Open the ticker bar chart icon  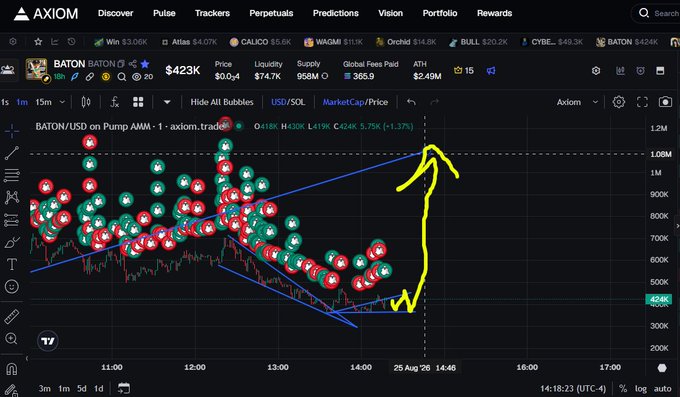pos(55,42)
